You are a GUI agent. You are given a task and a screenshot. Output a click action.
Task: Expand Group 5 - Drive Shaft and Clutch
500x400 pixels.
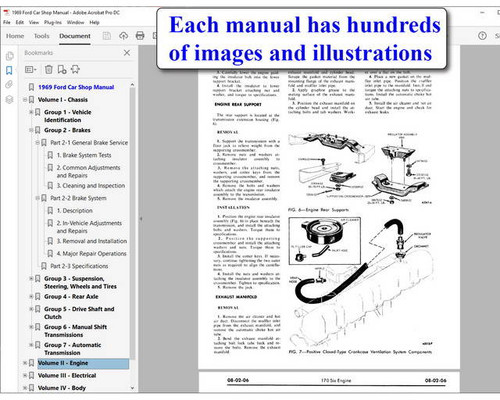tap(31, 309)
